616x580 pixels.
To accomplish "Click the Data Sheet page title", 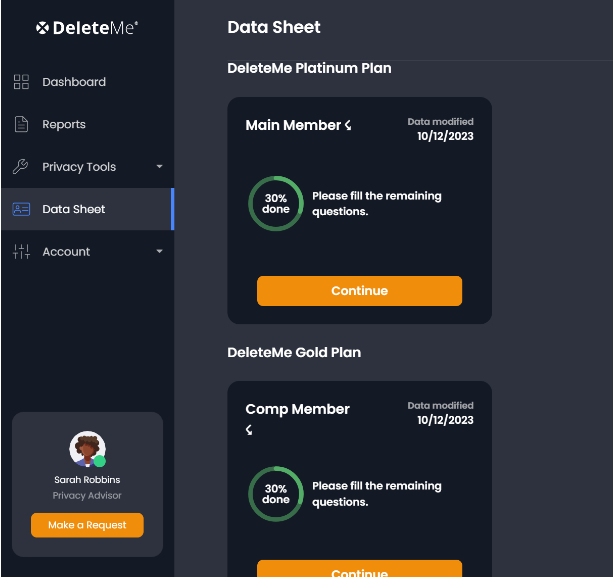I will tap(274, 28).
